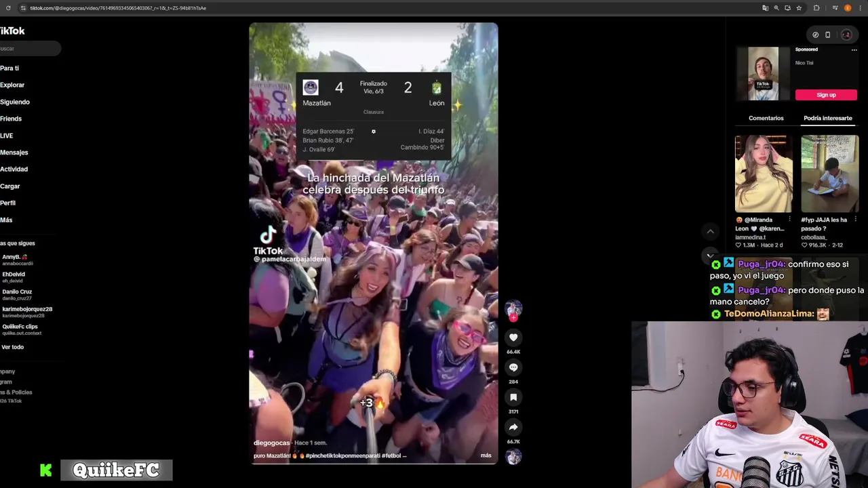
Task: Open the browser extensions puzzle icon
Action: pyautogui.click(x=816, y=8)
